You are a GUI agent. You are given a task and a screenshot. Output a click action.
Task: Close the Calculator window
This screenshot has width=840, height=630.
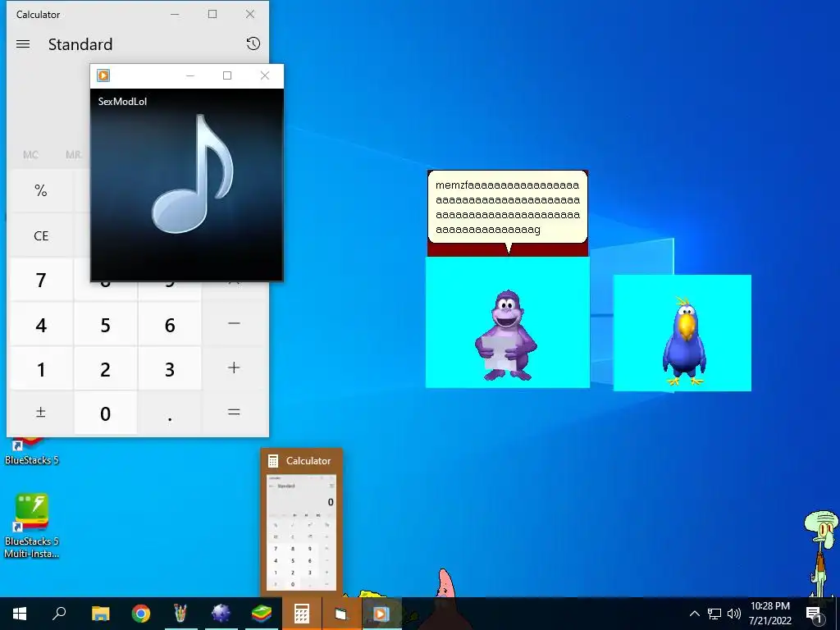pos(250,15)
